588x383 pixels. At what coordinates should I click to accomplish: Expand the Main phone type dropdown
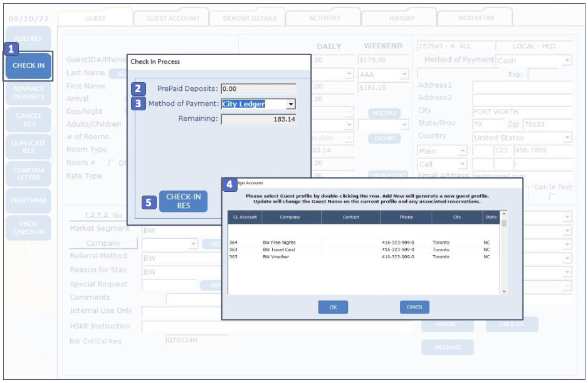(x=462, y=151)
